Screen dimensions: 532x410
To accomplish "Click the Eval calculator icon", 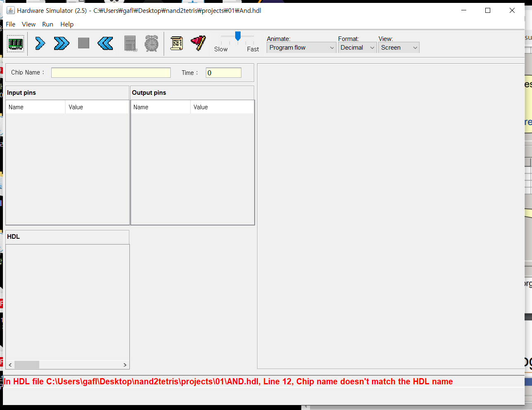I will (130, 43).
